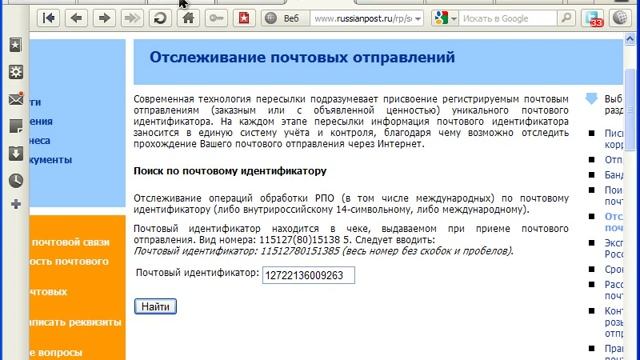Click the Rewind navigation button
This screenshot has width=640, height=360.
[49, 18]
